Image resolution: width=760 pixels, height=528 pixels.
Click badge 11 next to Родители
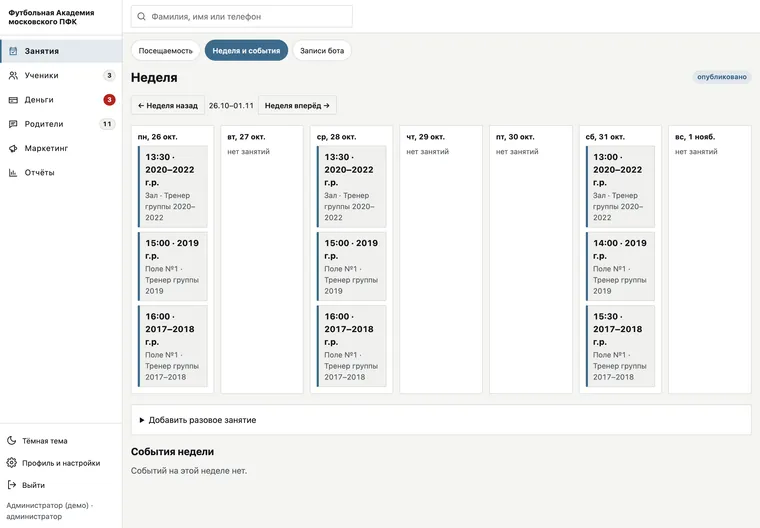coord(107,124)
